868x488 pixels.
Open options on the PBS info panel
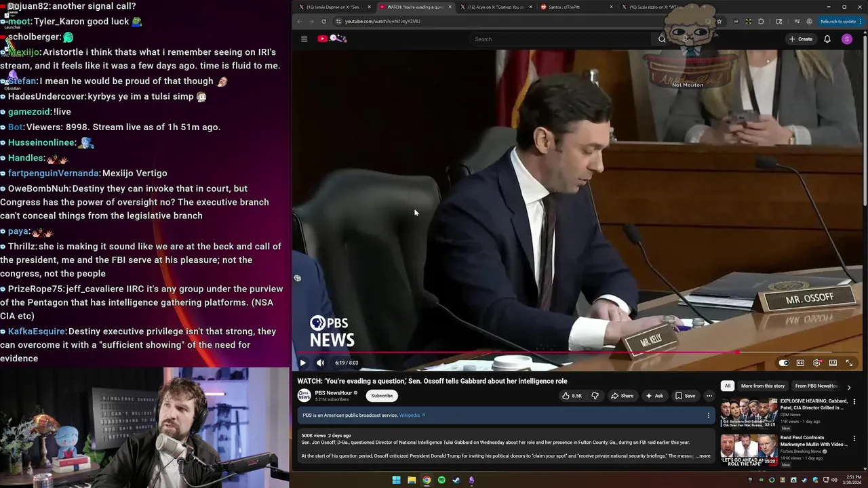tap(709, 415)
